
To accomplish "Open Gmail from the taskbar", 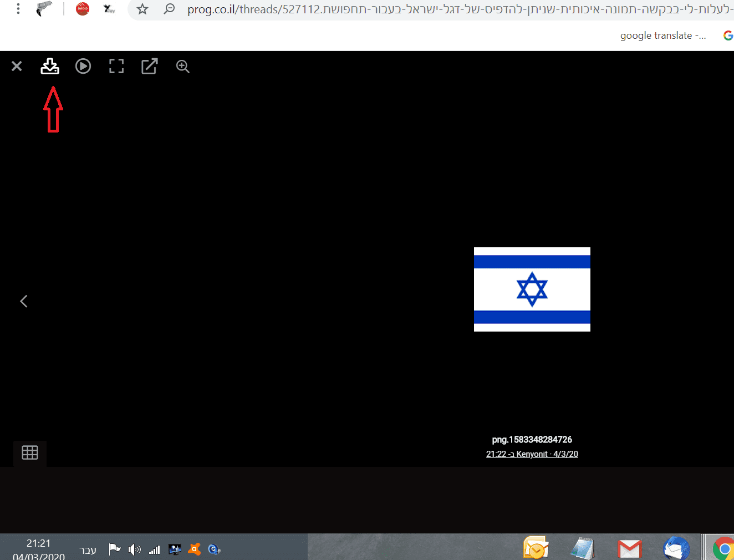I will (x=629, y=549).
